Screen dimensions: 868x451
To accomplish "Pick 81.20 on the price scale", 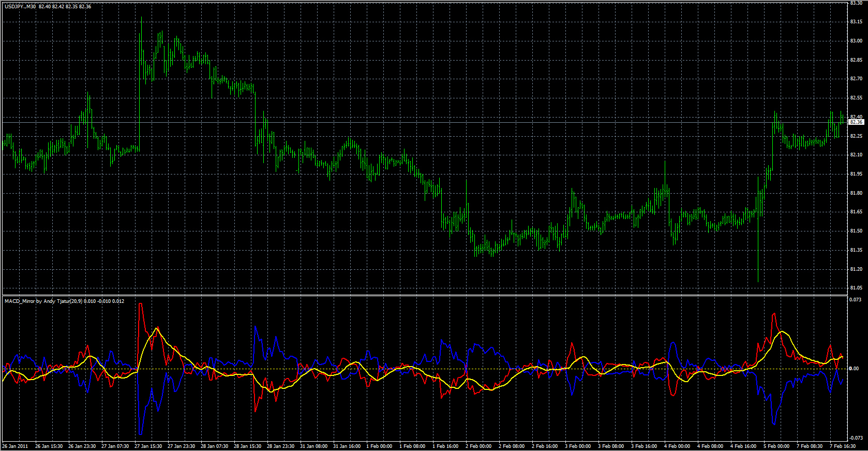I will [x=856, y=269].
